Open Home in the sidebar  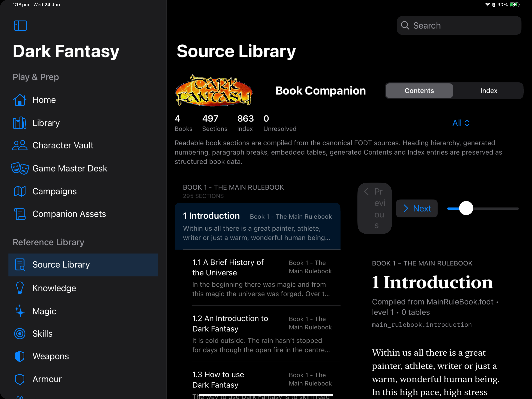click(83, 100)
